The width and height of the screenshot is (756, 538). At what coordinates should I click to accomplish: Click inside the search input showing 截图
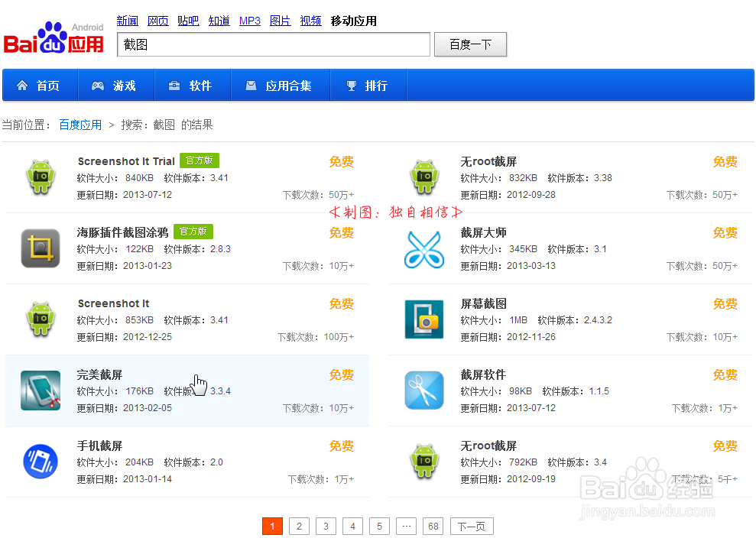[x=273, y=44]
